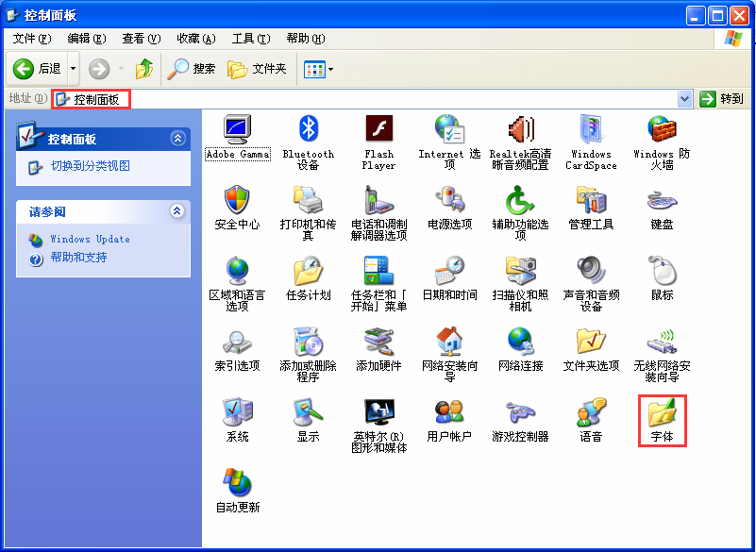Open the 安全中心 shield icon
756x552 pixels.
(237, 200)
